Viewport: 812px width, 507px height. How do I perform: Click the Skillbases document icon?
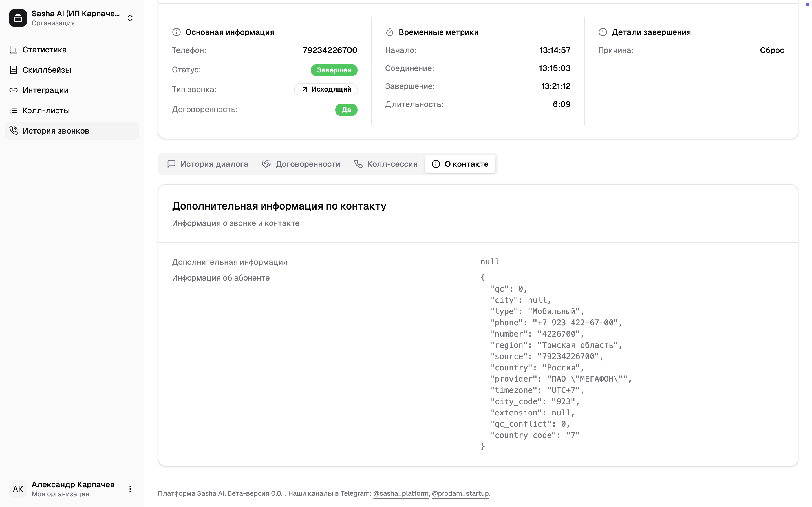point(14,70)
